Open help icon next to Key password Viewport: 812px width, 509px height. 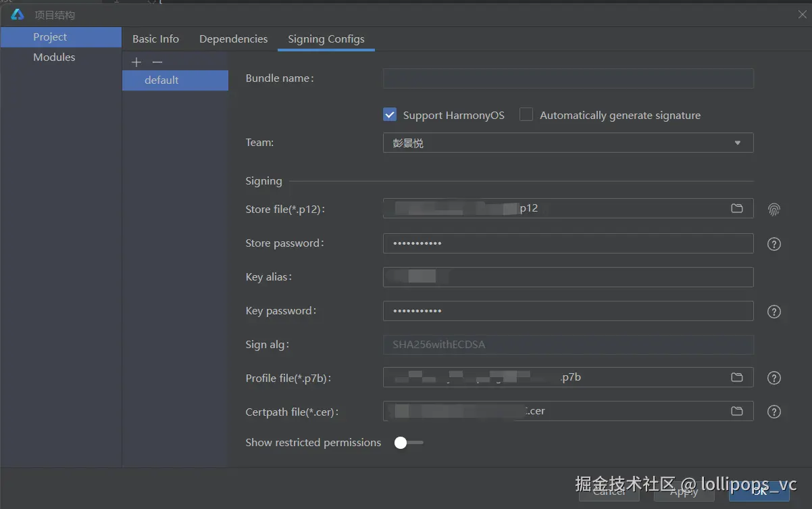click(774, 312)
